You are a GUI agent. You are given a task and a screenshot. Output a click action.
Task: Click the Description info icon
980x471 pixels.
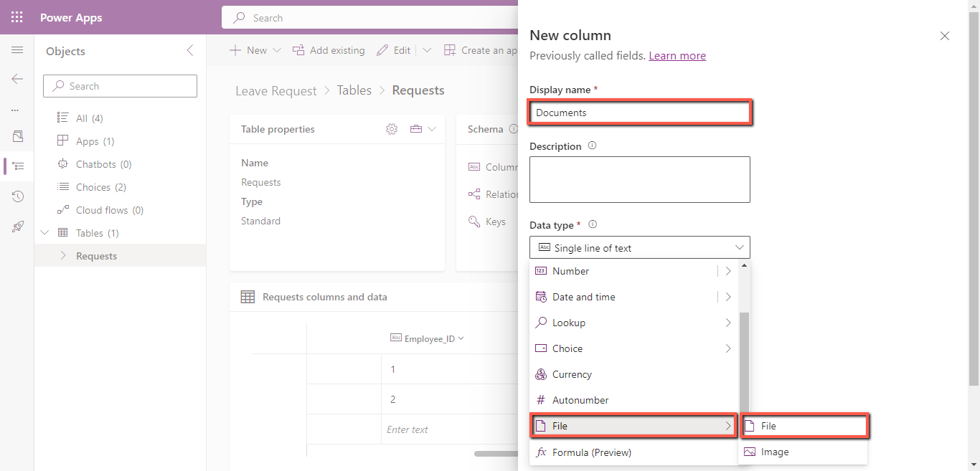tap(592, 146)
